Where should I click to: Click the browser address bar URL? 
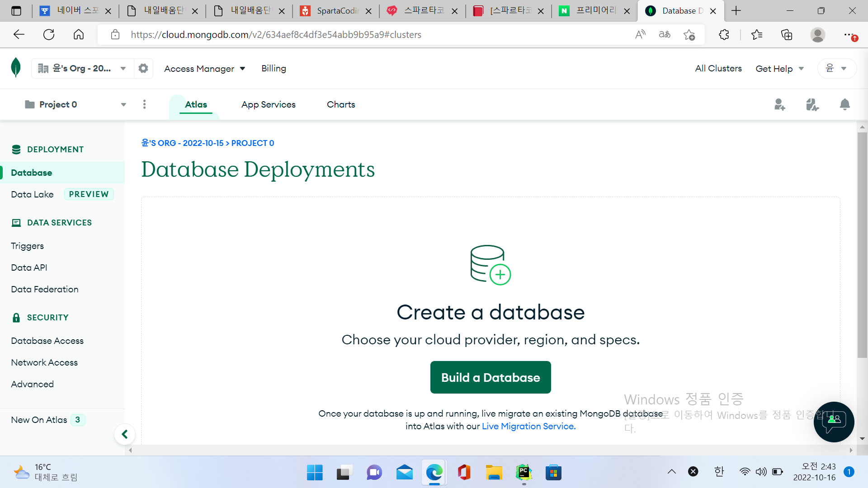[x=276, y=35]
